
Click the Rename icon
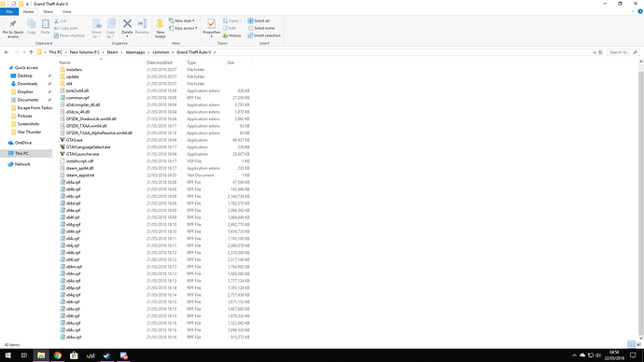click(142, 24)
